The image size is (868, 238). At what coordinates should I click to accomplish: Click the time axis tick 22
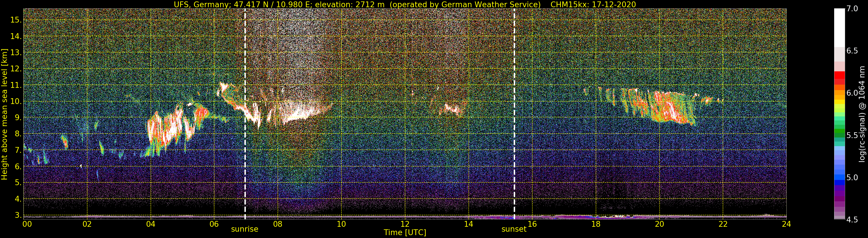723,224
